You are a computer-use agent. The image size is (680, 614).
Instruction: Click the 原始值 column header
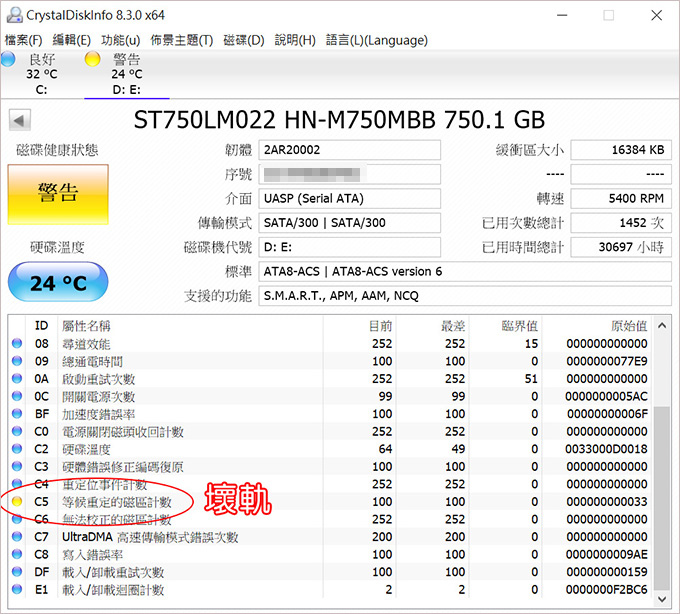[597, 326]
